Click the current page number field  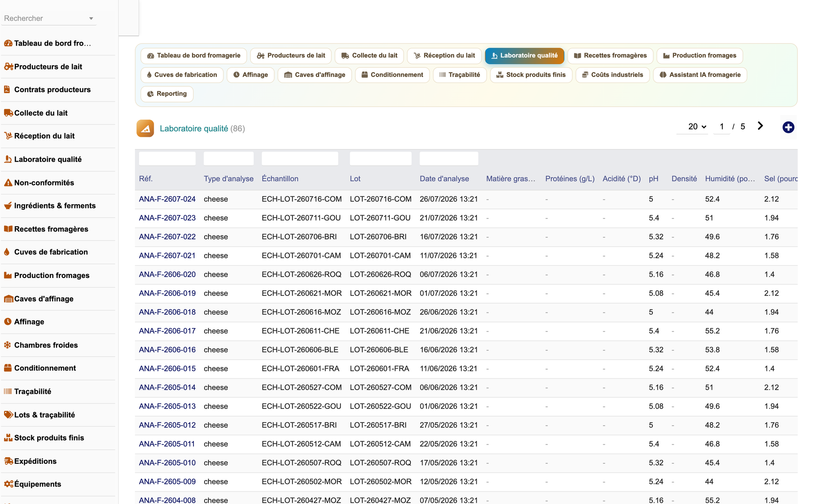pos(722,126)
